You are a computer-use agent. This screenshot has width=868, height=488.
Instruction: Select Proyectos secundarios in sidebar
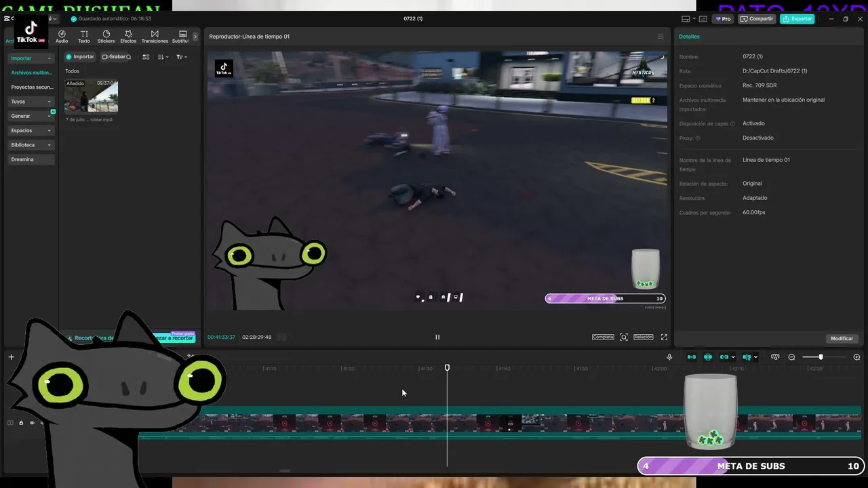tap(31, 87)
